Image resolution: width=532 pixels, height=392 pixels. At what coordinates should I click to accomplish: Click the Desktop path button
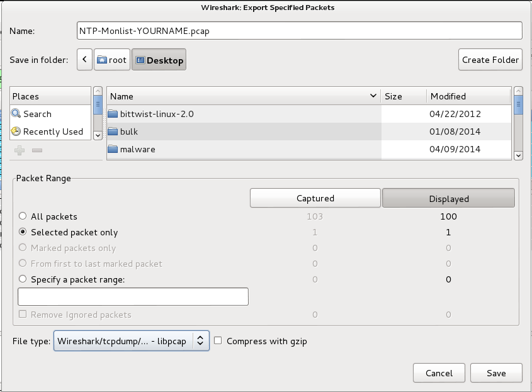click(159, 60)
